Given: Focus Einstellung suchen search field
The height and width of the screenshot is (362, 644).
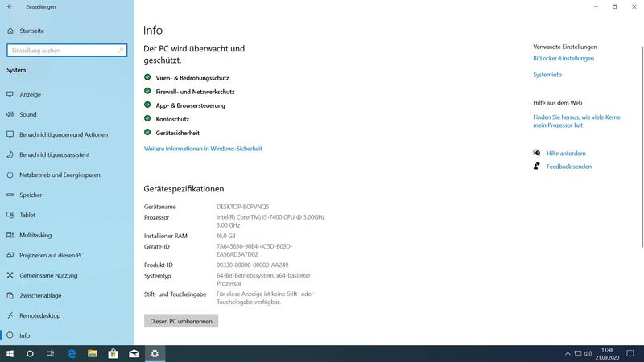Looking at the screenshot, I should point(67,51).
